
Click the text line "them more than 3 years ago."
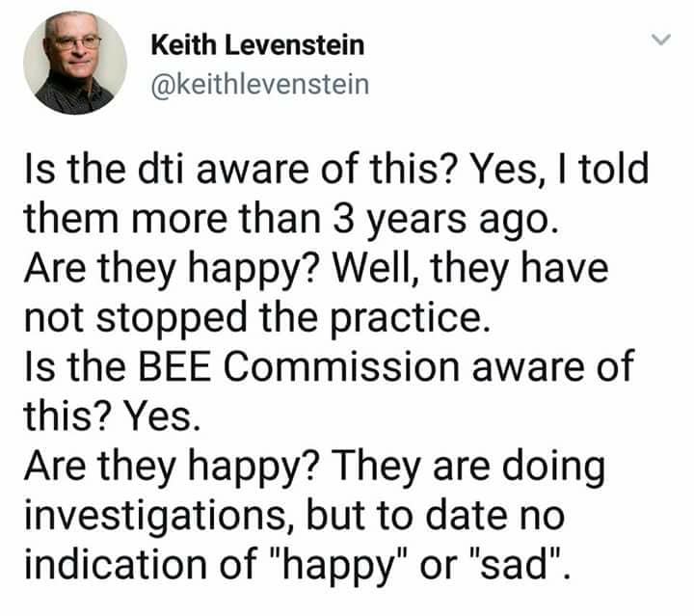(291, 220)
